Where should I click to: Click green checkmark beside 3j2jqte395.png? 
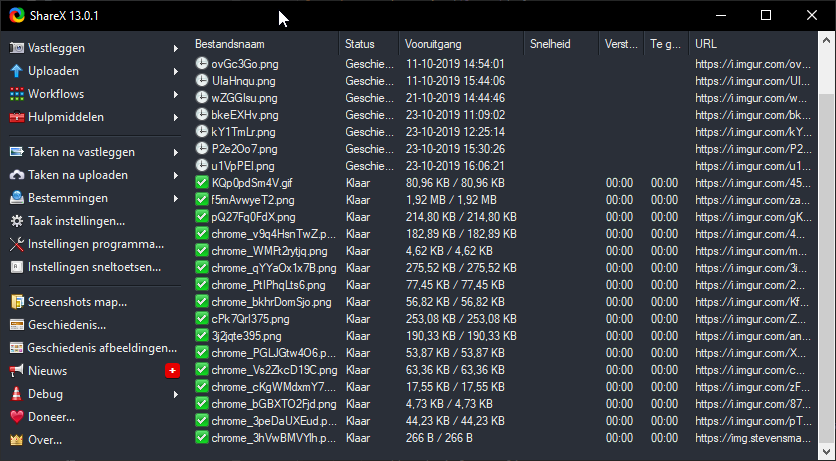(202, 336)
